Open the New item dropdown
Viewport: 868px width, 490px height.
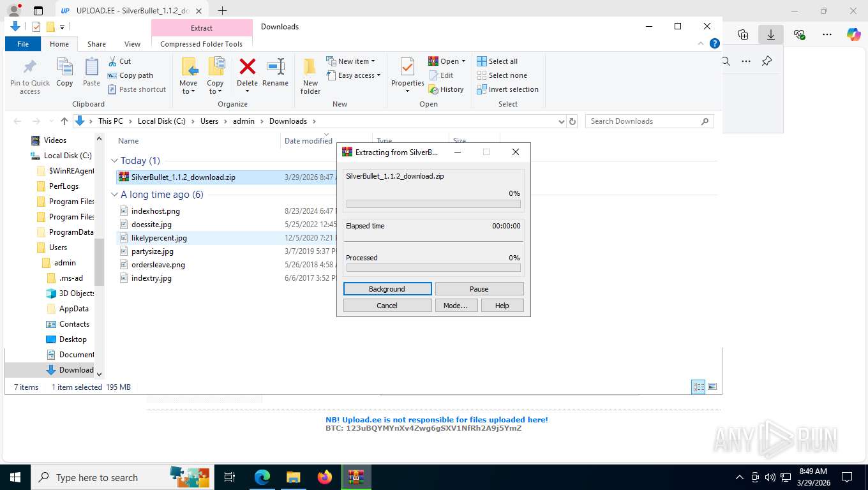click(350, 61)
